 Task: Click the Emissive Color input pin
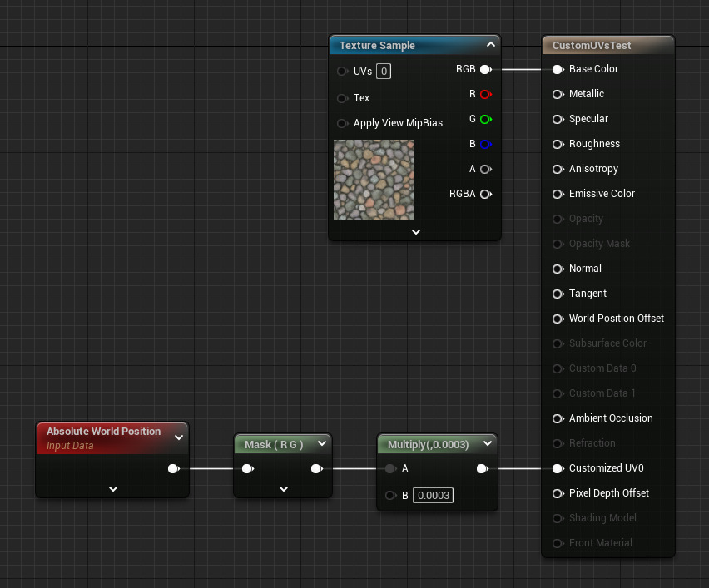click(558, 194)
